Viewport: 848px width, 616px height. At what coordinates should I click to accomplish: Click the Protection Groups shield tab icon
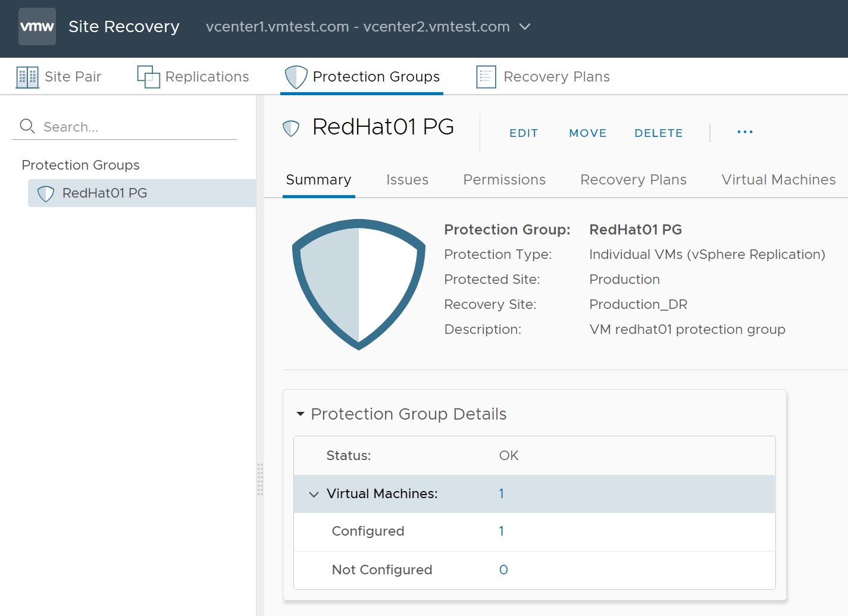click(x=296, y=77)
